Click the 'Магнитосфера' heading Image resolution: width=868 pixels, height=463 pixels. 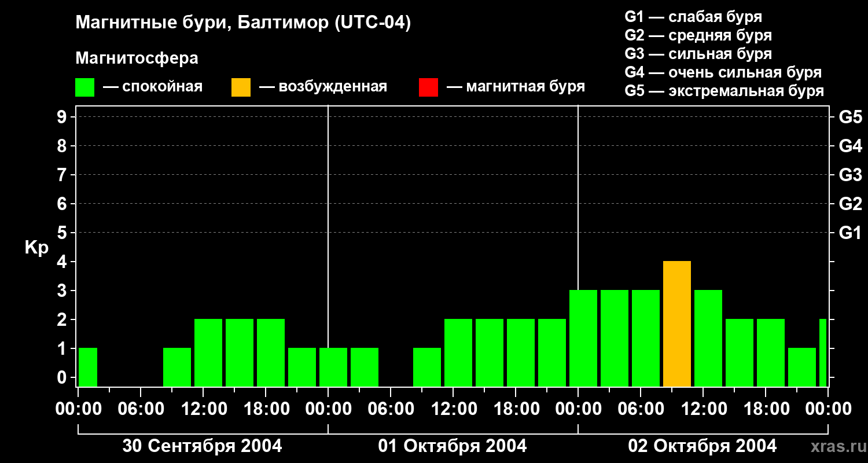tap(137, 58)
